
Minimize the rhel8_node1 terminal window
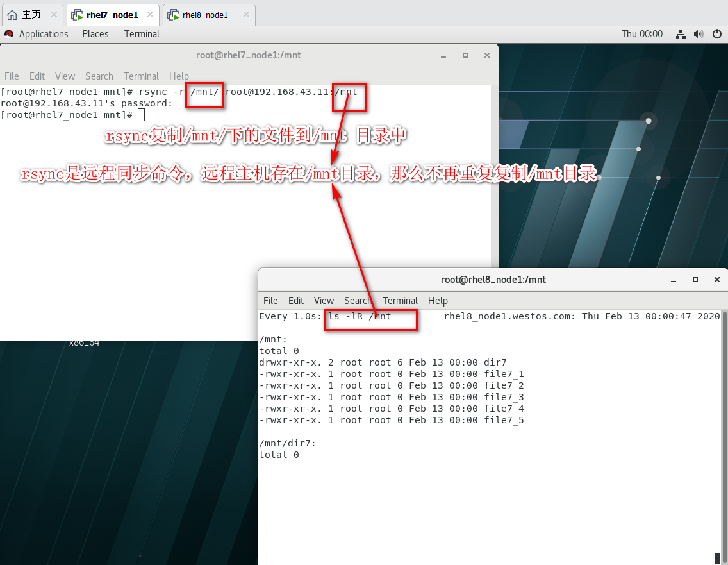pyautogui.click(x=674, y=280)
